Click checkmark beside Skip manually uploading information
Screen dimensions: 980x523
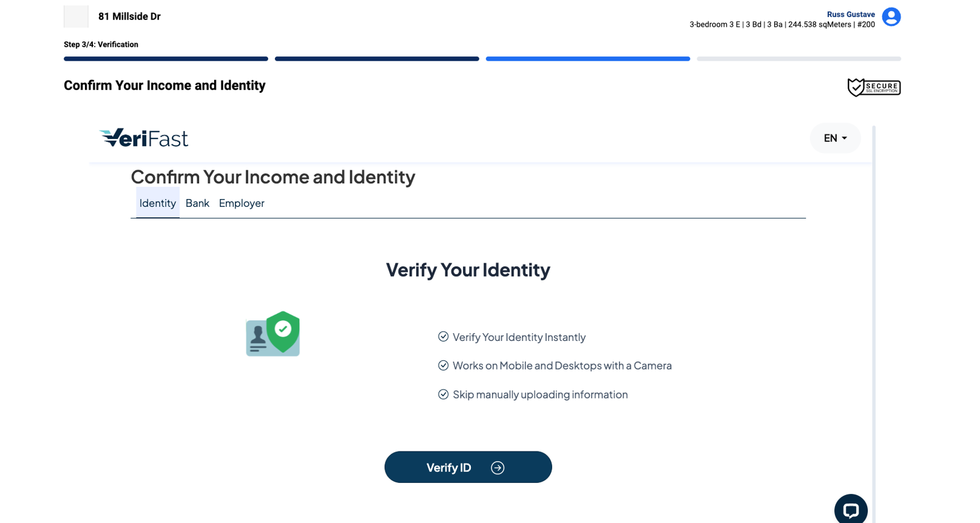(443, 394)
